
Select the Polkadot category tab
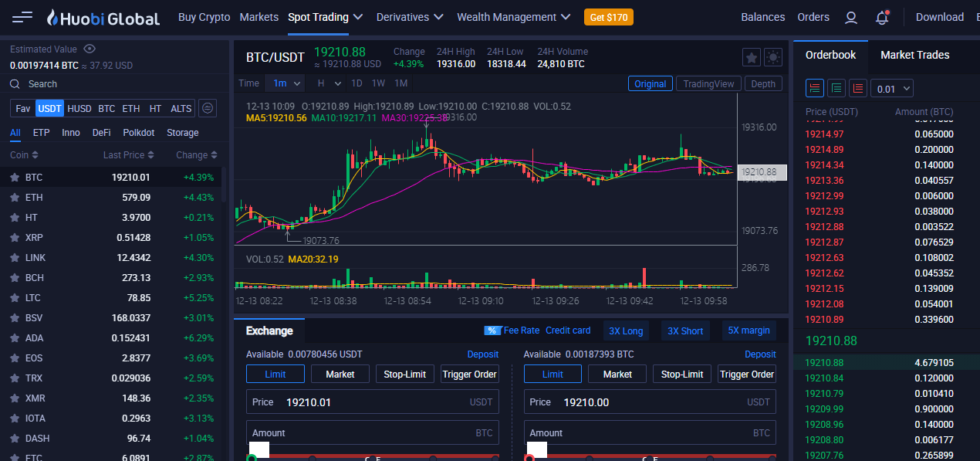coord(139,133)
